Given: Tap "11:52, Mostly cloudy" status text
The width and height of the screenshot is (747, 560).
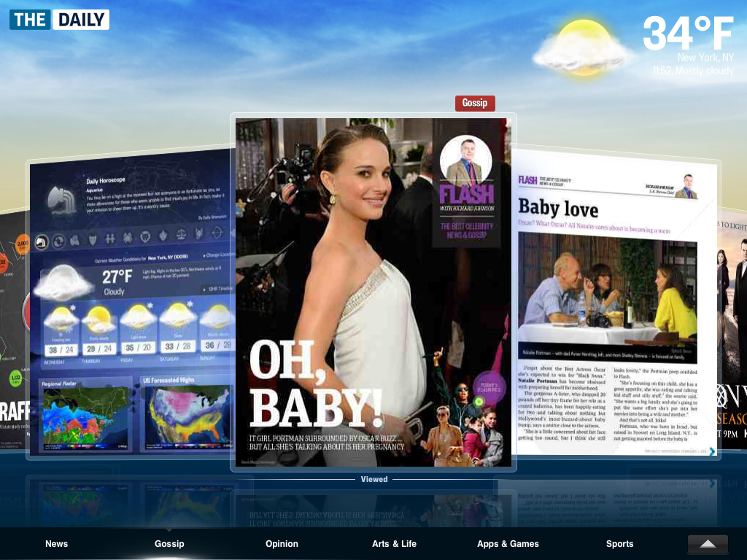Looking at the screenshot, I should point(693,71).
